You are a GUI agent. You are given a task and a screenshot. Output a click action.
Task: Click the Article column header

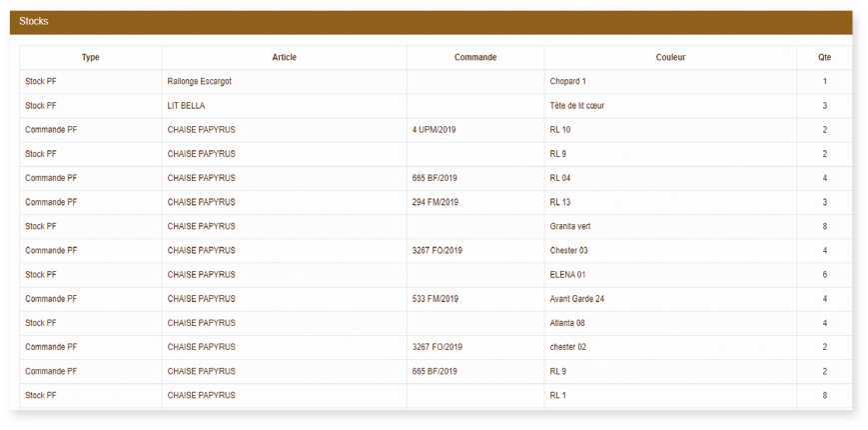(285, 58)
